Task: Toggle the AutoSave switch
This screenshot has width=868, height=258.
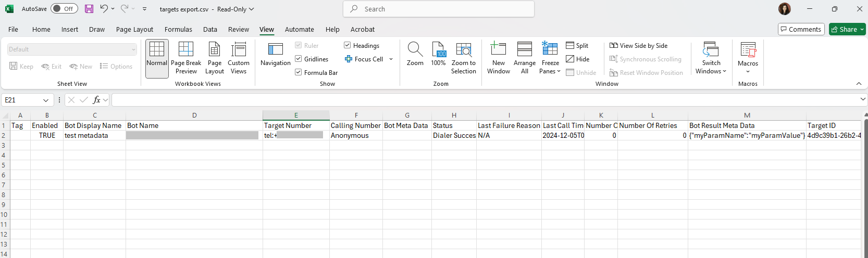Action: 64,9
